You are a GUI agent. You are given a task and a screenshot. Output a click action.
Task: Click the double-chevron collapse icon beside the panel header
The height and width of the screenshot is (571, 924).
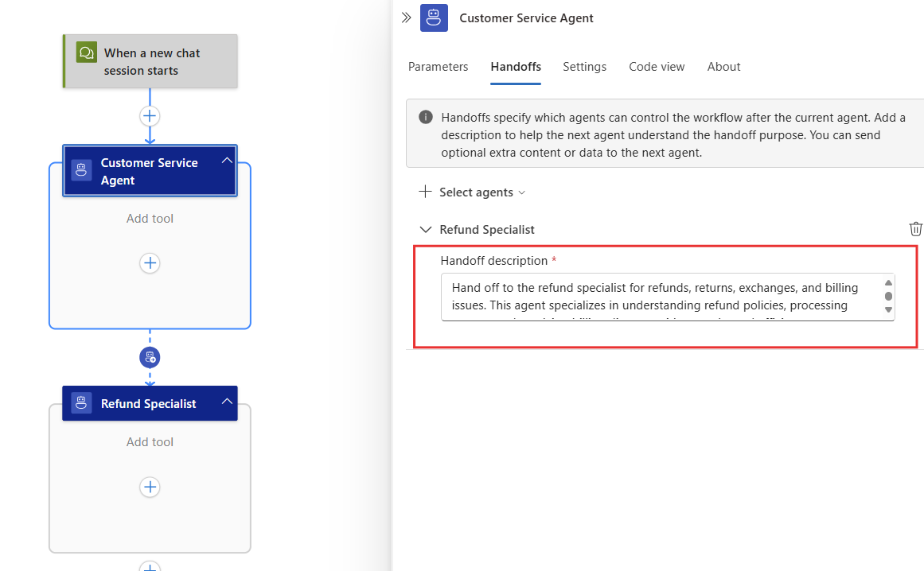(406, 17)
